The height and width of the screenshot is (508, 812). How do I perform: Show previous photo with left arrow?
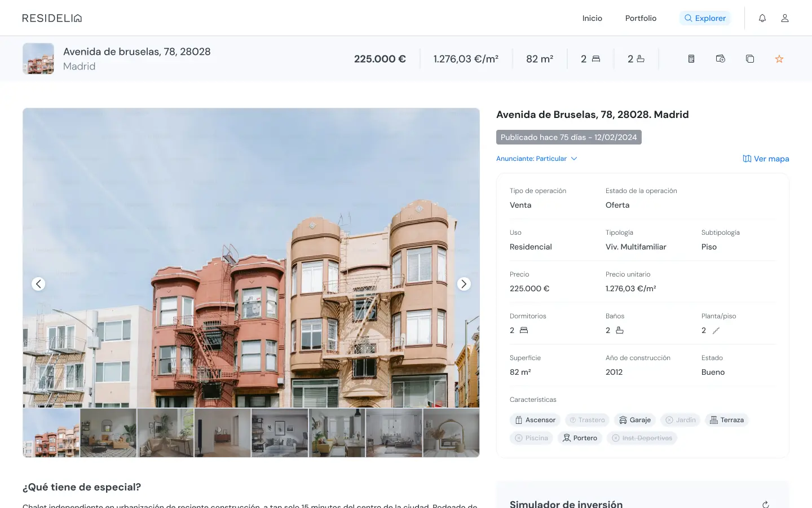[x=38, y=284]
